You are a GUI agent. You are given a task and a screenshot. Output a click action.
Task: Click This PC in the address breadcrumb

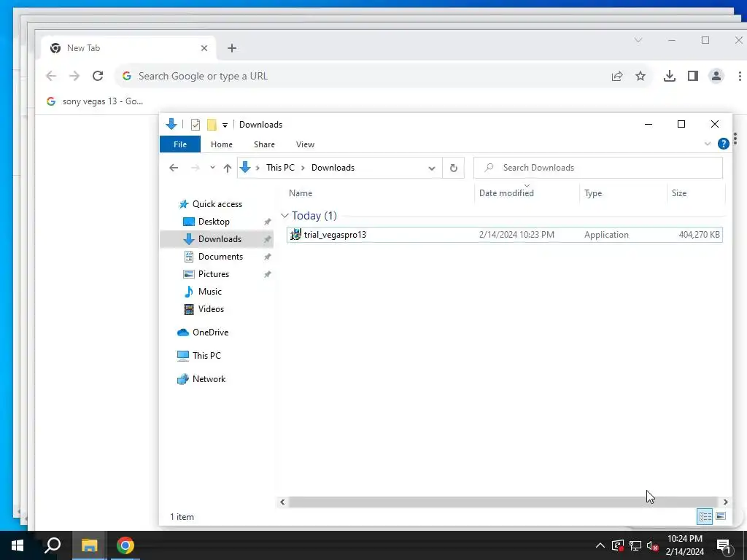pyautogui.click(x=280, y=168)
